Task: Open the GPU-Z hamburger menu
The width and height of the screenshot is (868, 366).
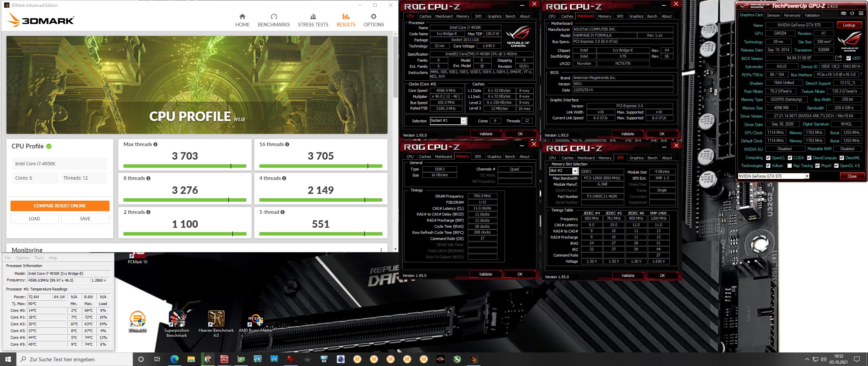Action: point(861,14)
